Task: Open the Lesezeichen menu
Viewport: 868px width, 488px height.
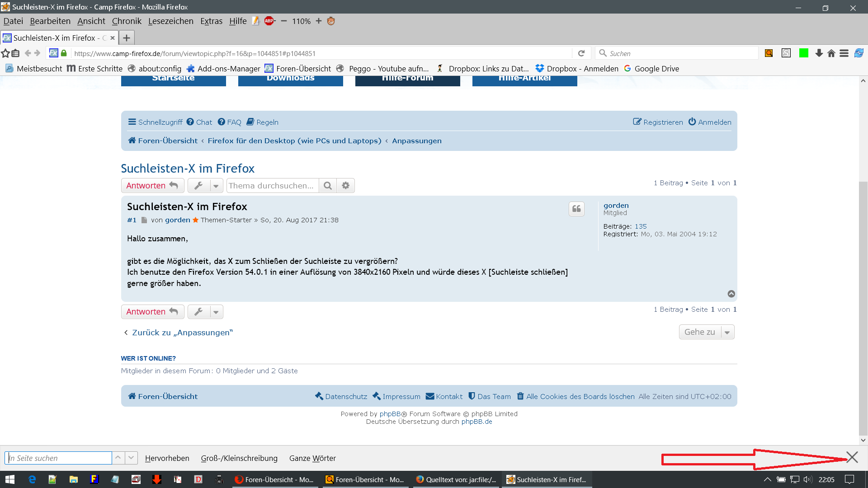Action: (170, 21)
